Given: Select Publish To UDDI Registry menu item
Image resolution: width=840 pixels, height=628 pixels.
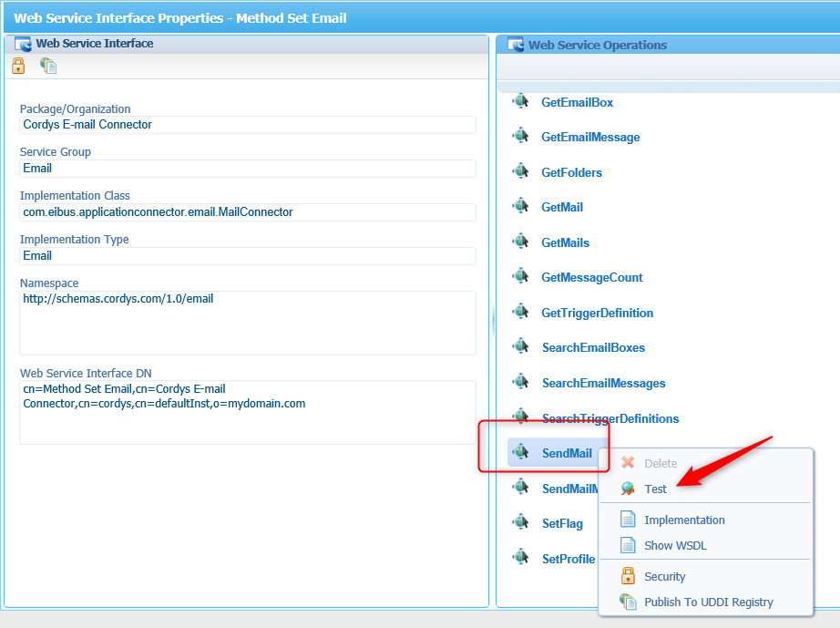Looking at the screenshot, I should [708, 602].
